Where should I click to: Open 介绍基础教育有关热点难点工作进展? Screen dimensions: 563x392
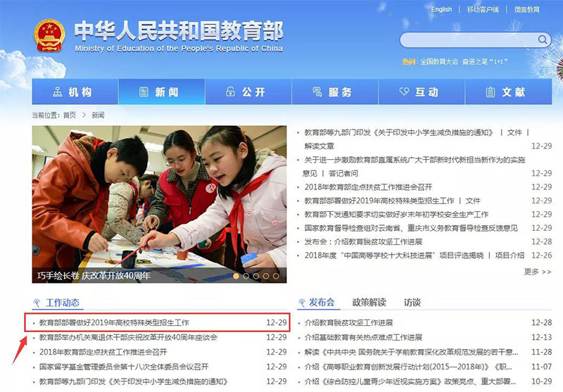click(x=363, y=337)
